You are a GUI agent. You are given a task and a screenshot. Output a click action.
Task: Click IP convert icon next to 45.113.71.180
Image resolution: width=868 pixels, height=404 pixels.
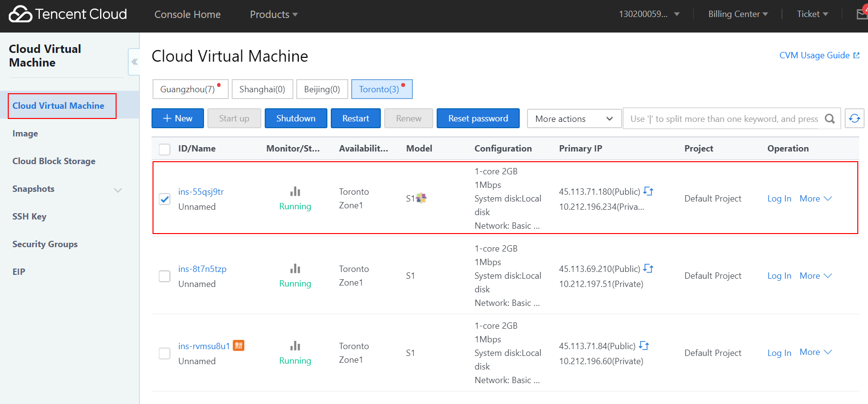pyautogui.click(x=648, y=191)
